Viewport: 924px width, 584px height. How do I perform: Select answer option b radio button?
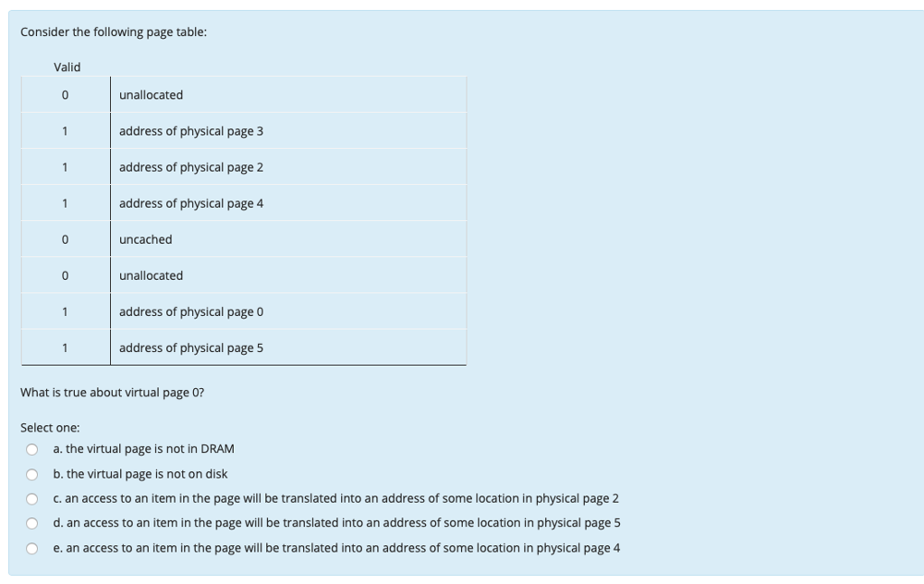[31, 473]
